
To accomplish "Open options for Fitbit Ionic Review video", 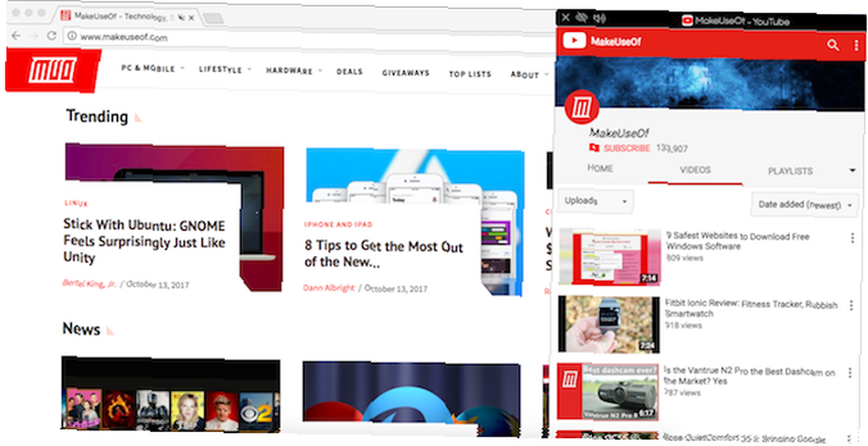I will [x=851, y=305].
